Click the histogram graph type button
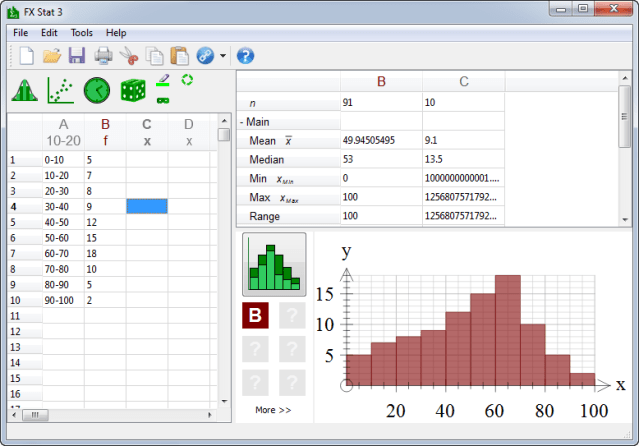Image resolution: width=639 pixels, height=446 pixels. click(x=274, y=265)
